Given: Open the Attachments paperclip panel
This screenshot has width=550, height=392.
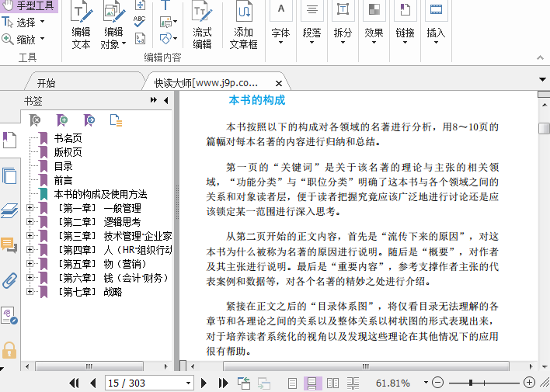Looking at the screenshot, I should (9, 280).
